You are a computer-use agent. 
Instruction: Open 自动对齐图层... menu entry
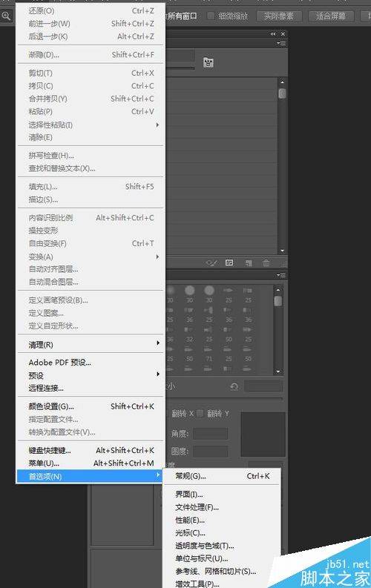pyautogui.click(x=91, y=269)
